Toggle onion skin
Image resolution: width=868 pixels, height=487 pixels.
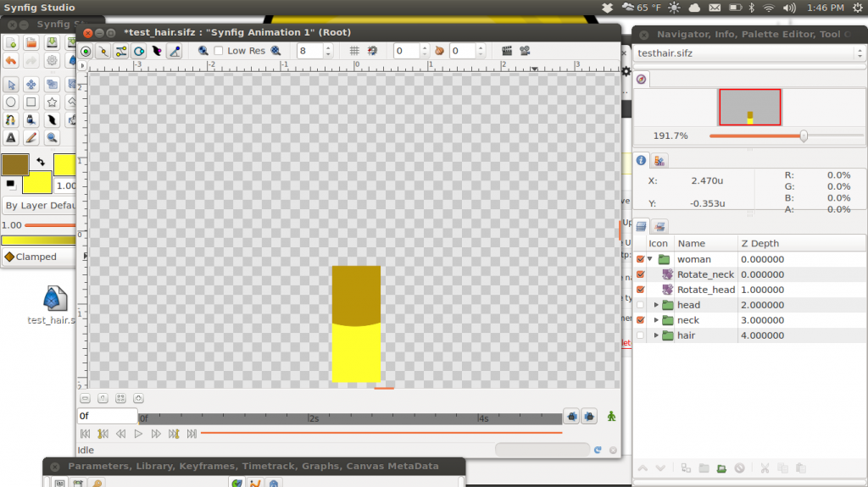(x=439, y=51)
